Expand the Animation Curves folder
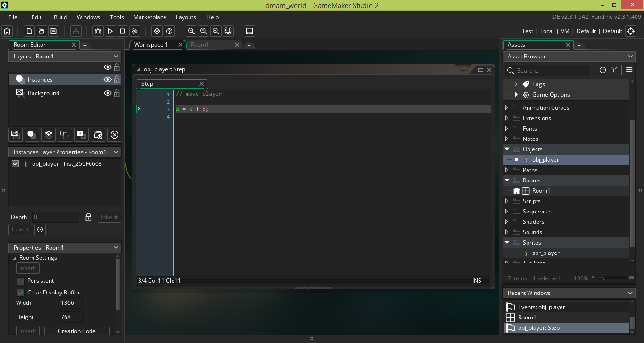644x343 pixels. tap(507, 108)
